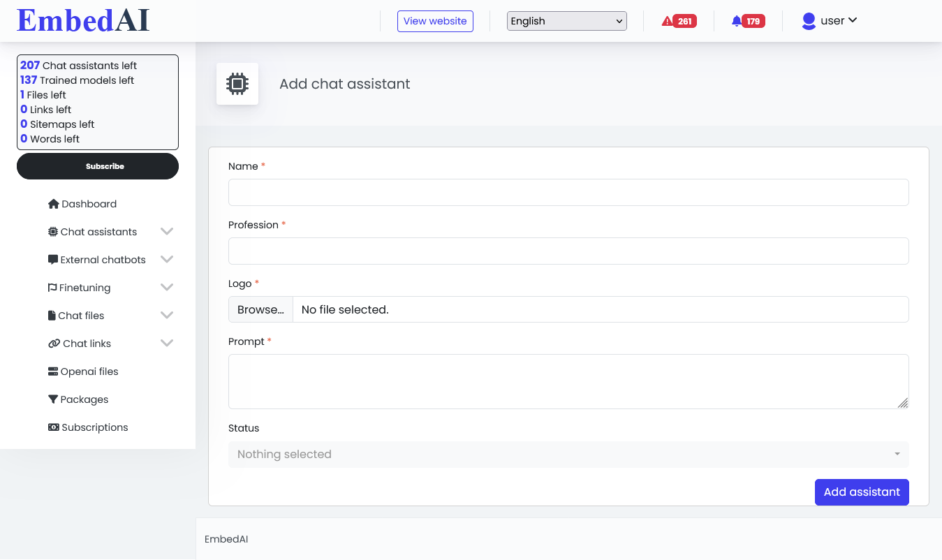The image size is (942, 560).
Task: Open the English language dropdown
Action: click(x=567, y=21)
